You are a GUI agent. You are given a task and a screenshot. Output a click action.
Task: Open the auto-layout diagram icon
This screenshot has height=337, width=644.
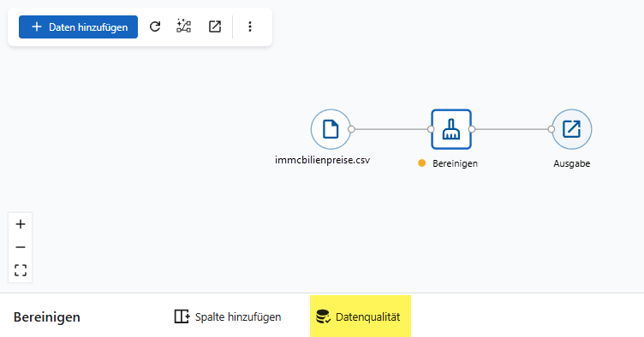click(183, 27)
